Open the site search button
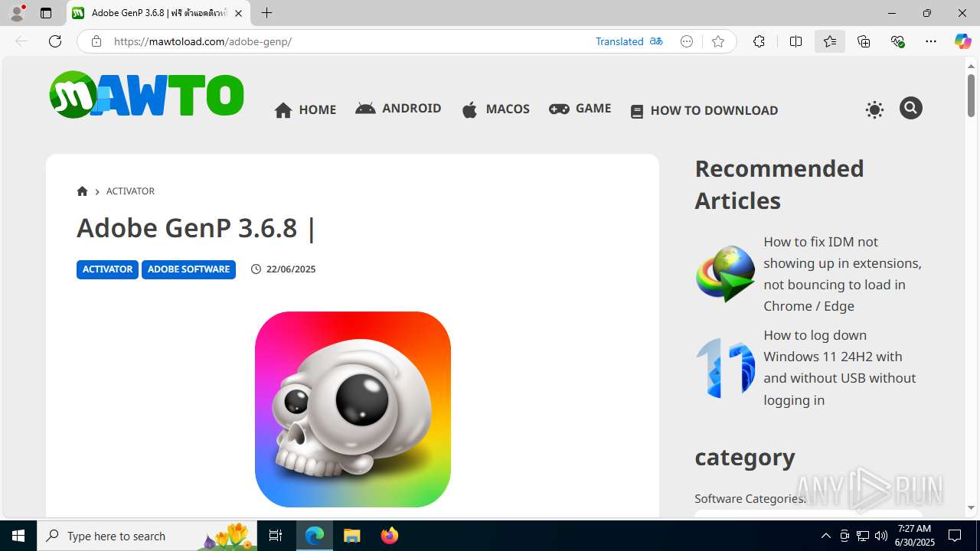This screenshot has height=551, width=980. (x=910, y=108)
